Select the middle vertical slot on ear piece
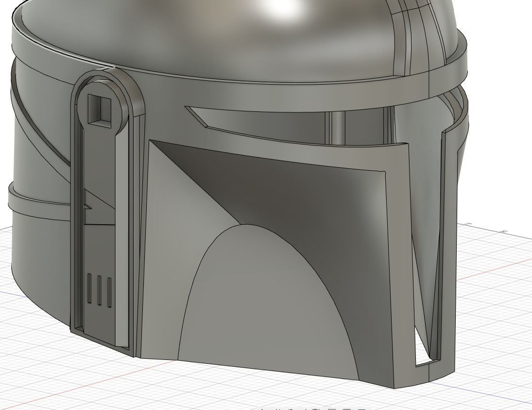Image resolution: width=532 pixels, height=410 pixels. [x=100, y=290]
